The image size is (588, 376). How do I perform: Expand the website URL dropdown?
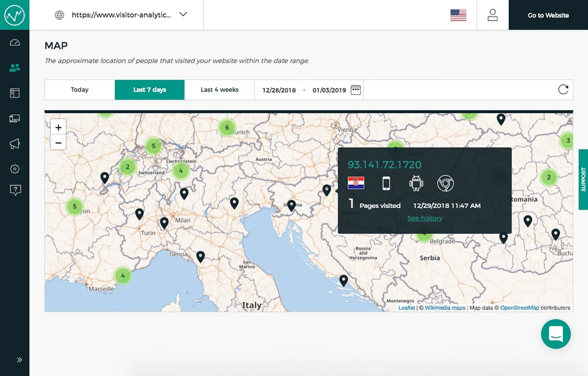tap(183, 15)
